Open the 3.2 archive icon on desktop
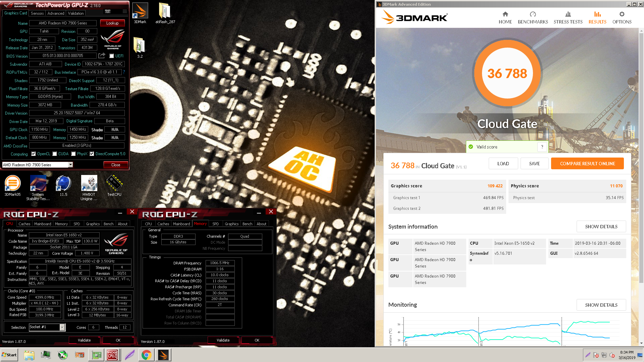Image resolution: width=644 pixels, height=362 pixels. coord(140,48)
